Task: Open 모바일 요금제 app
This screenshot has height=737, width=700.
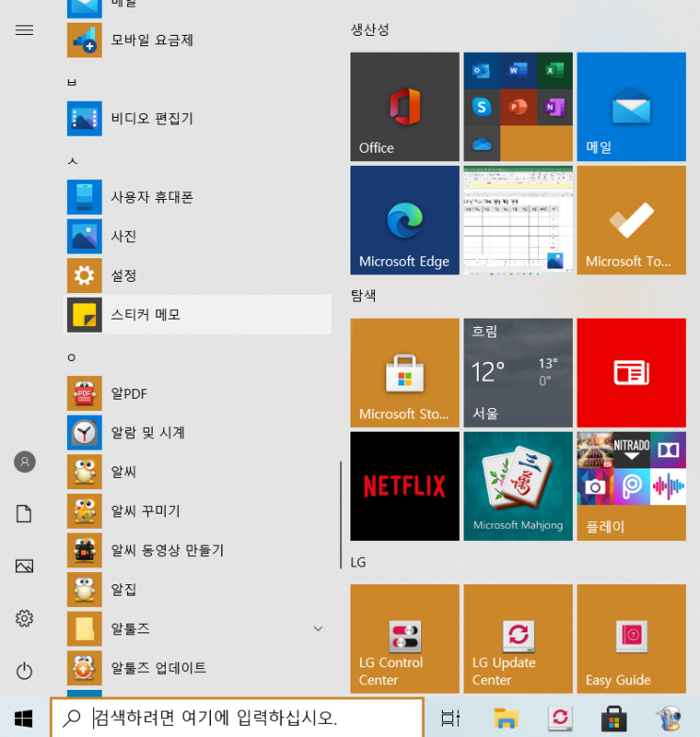Action: [197, 40]
